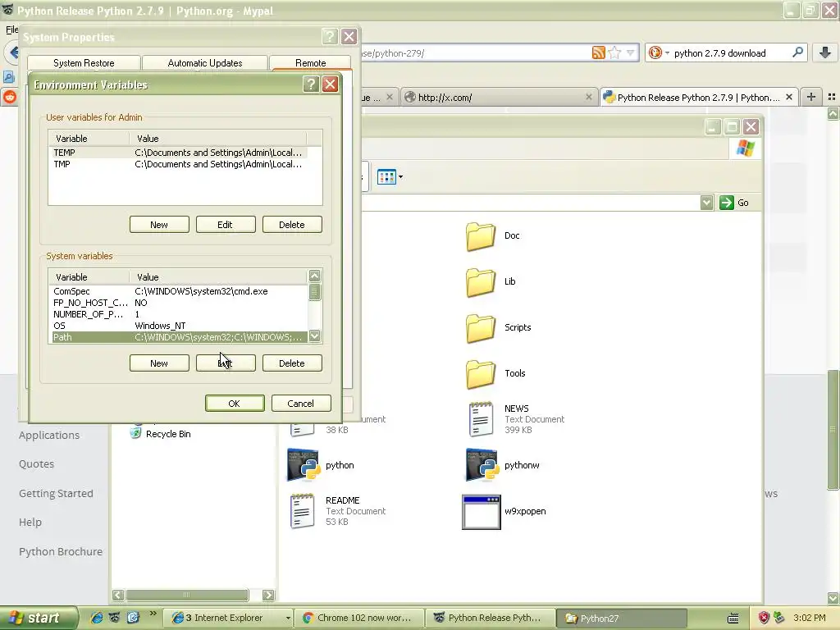
Task: Select the w9xpopen application icon
Action: [482, 512]
